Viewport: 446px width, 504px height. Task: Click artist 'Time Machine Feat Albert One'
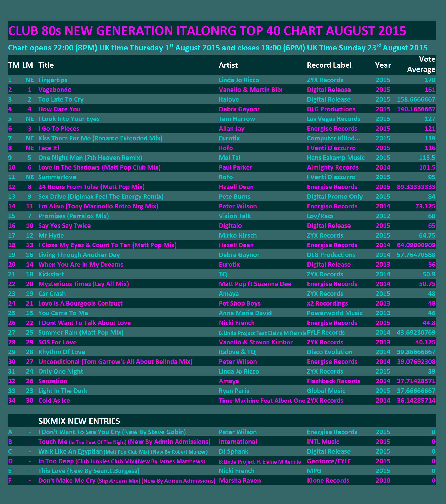point(262,401)
